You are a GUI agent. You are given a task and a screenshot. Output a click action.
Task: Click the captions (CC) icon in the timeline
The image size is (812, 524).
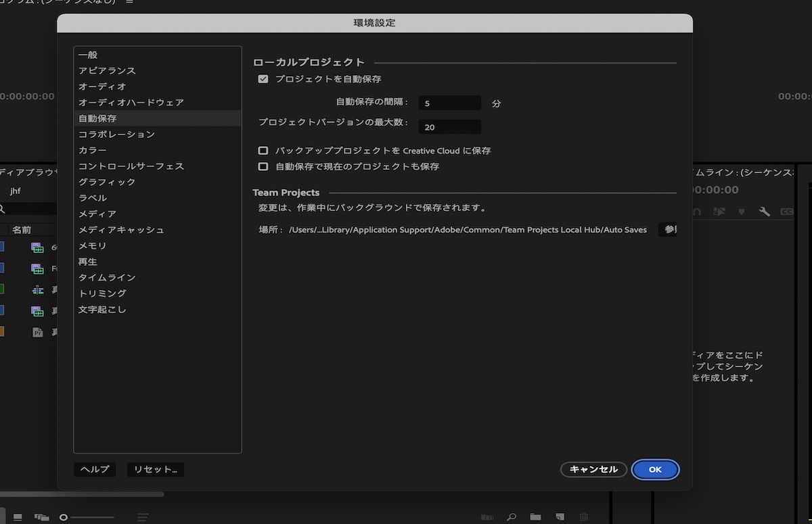pos(787,210)
